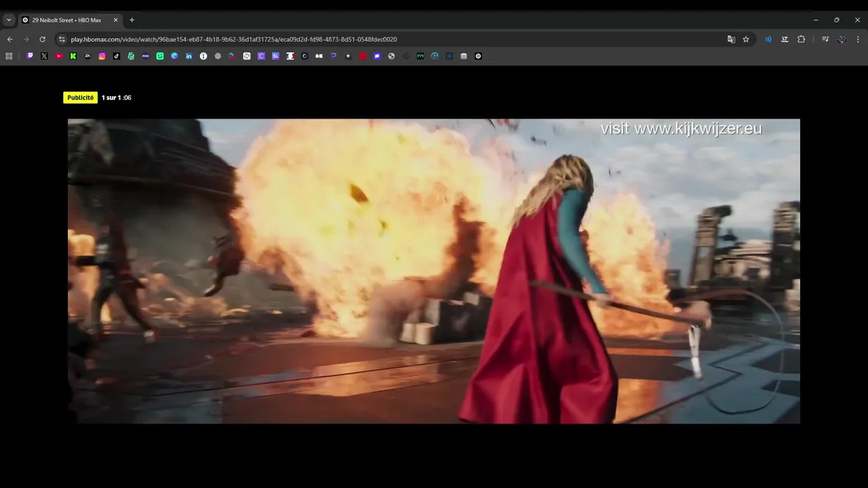The image size is (868, 488).
Task: Open the Extensions puzzle menu
Action: (801, 39)
